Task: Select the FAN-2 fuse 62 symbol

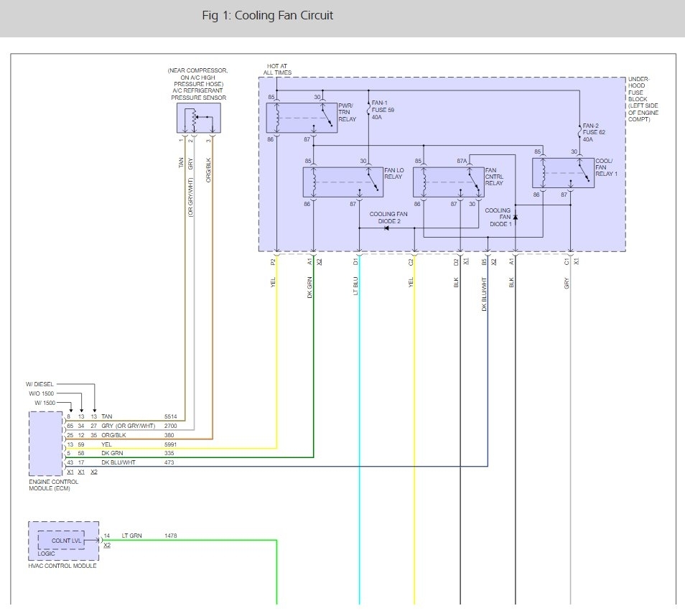Action: coord(579,131)
